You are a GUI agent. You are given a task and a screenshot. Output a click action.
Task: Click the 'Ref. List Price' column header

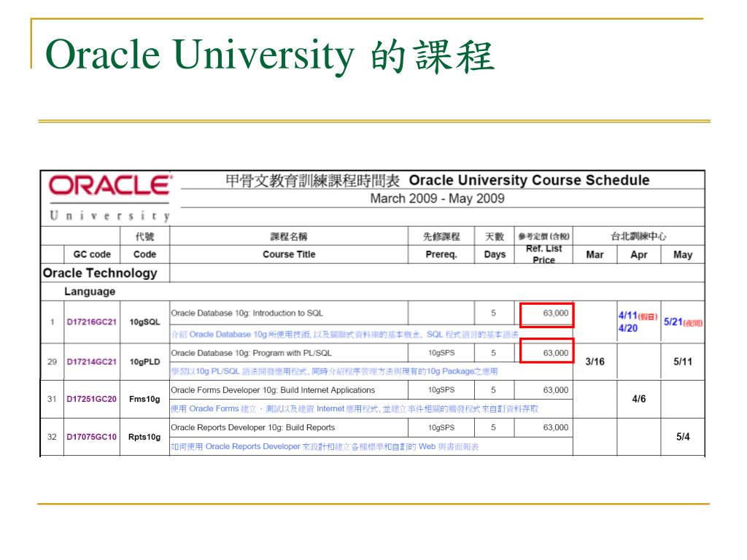pos(543,254)
